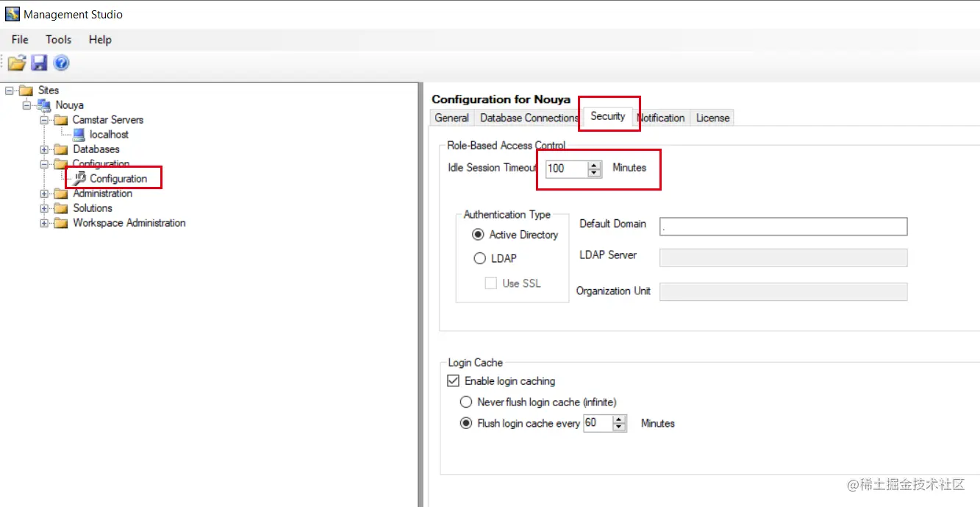
Task: Collapse the Sites tree node
Action: [9, 91]
